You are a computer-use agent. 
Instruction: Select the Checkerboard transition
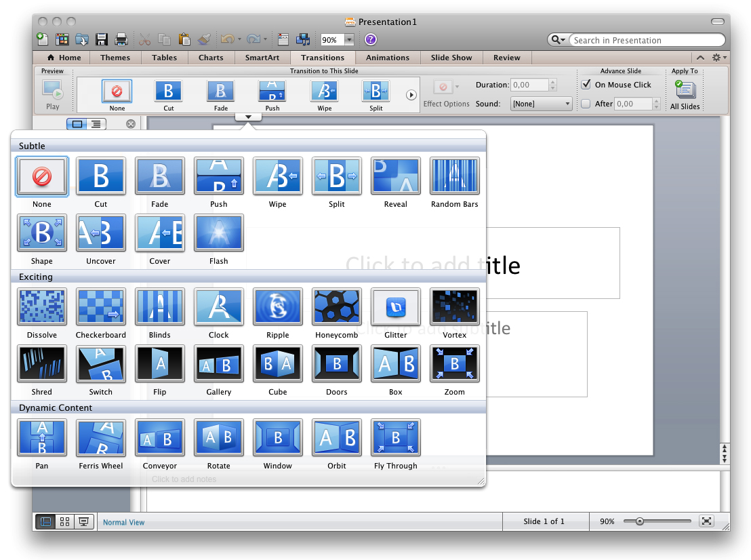pyautogui.click(x=100, y=306)
